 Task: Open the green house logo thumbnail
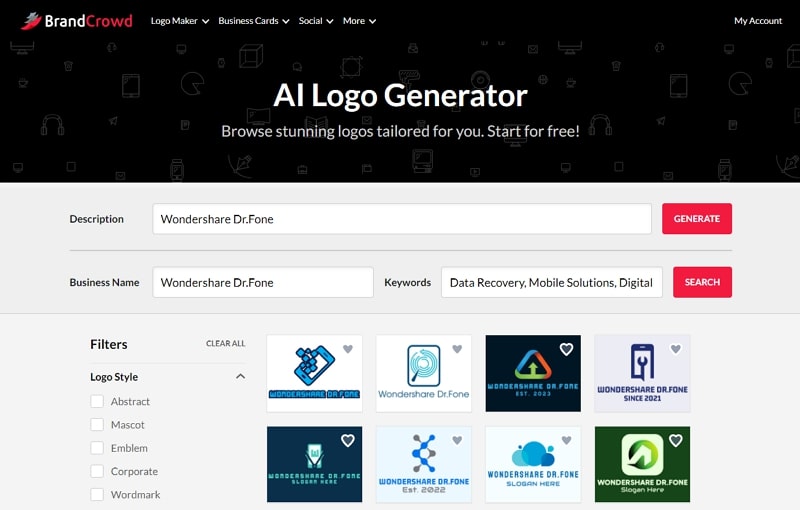coord(642,464)
